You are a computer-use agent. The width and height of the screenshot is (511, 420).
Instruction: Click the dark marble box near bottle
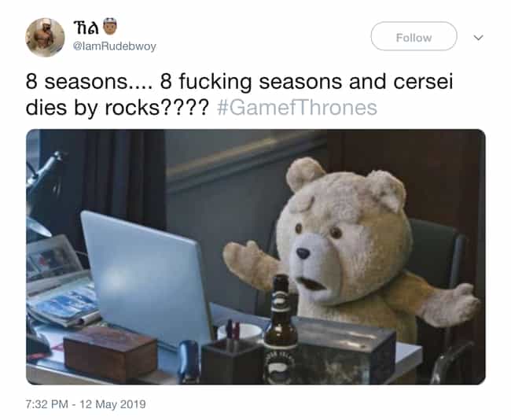[x=345, y=352]
